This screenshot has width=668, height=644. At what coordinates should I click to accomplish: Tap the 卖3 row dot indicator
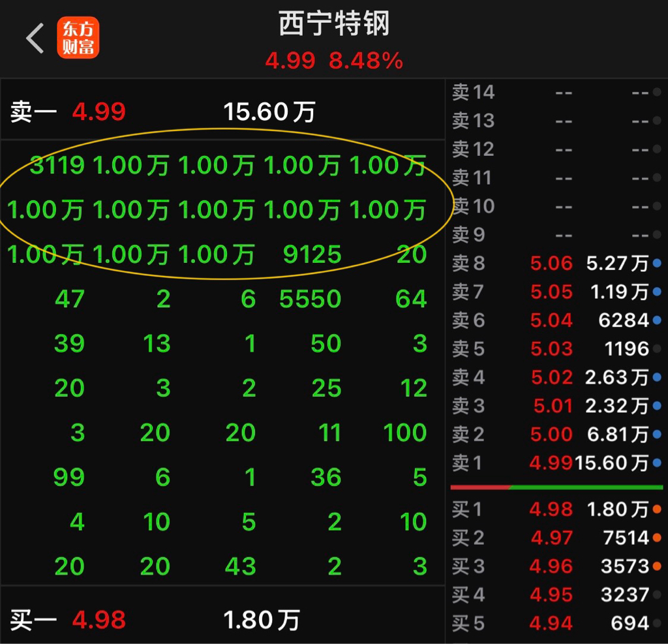click(657, 406)
